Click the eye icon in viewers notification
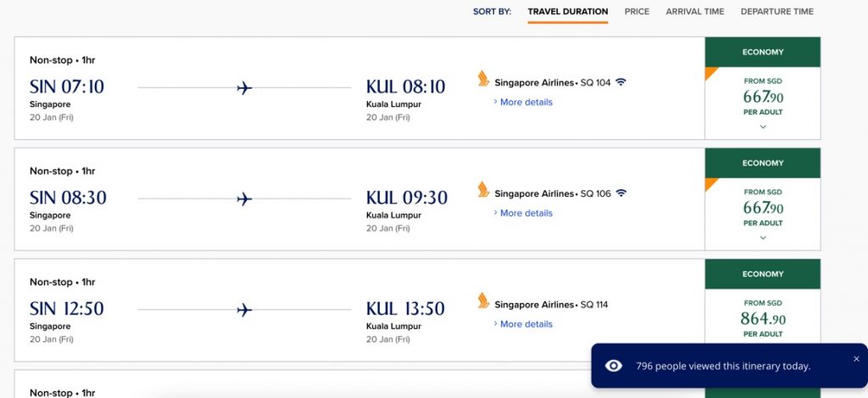Viewport: 868px width, 398px height. tap(614, 366)
